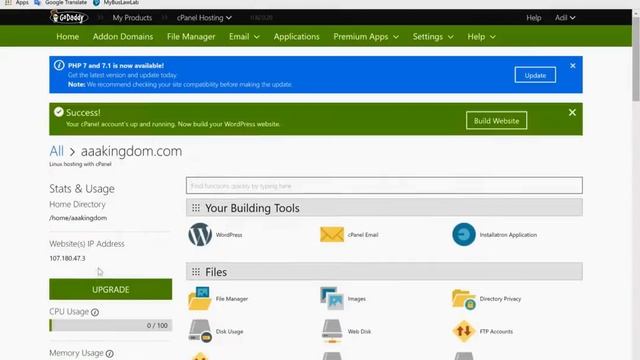Open the Adil account dropdown
This screenshot has height=360, width=640.
click(x=565, y=18)
